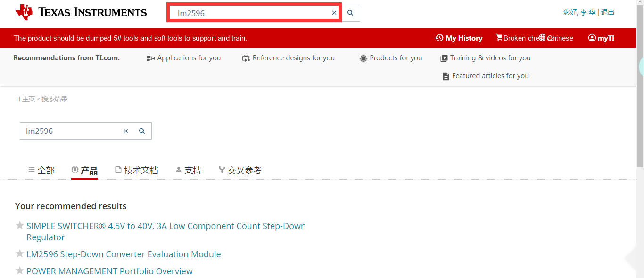Open the 支持 tab
Viewport: 644px width, 278px height.
(189, 171)
